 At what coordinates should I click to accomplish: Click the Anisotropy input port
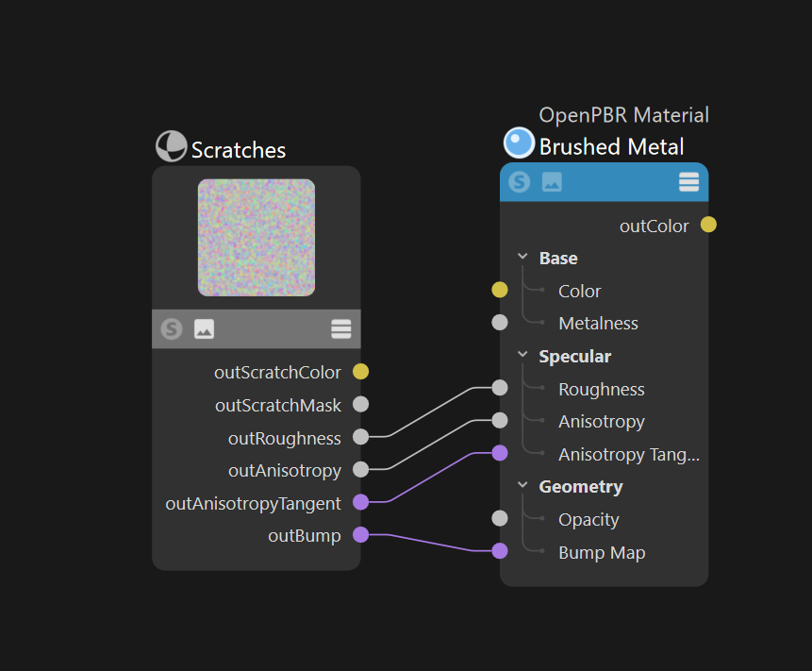pos(500,420)
